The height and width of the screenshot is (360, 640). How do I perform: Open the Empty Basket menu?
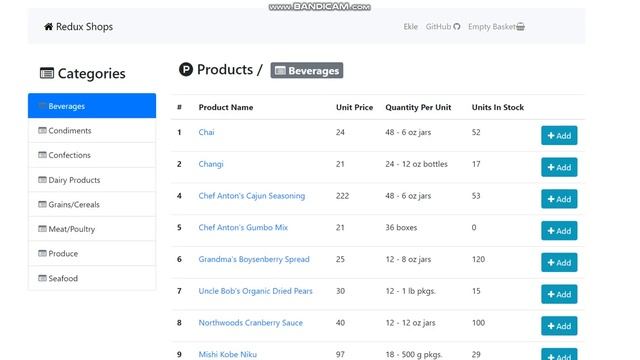(x=496, y=27)
